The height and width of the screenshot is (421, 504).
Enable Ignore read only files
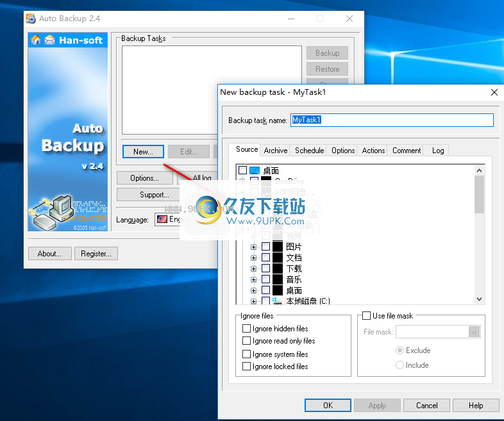coord(246,341)
